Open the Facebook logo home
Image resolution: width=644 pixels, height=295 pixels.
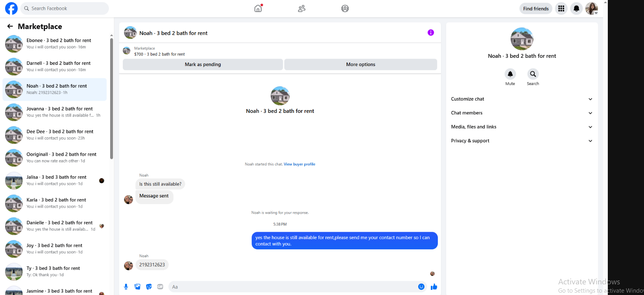(11, 8)
